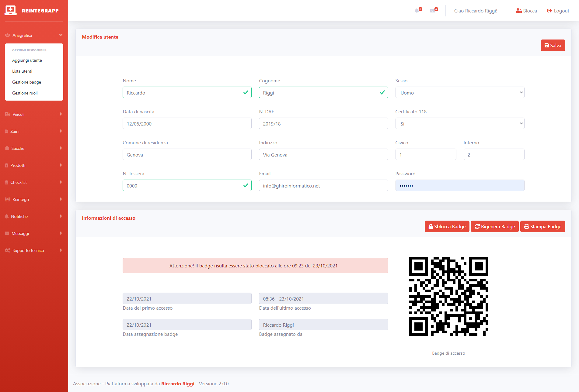This screenshot has height=392, width=579.
Task: Click the unlock icon on Sblocca Badge
Action: [431, 226]
